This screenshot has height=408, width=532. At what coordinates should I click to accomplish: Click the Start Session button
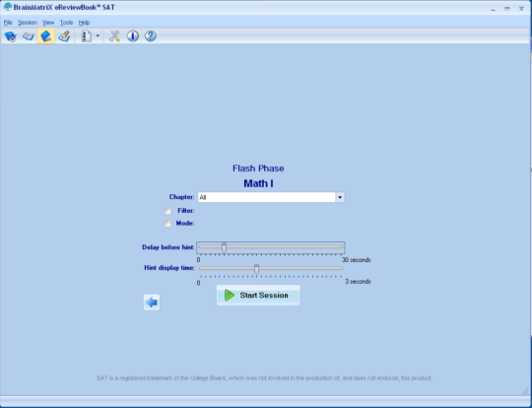point(258,296)
